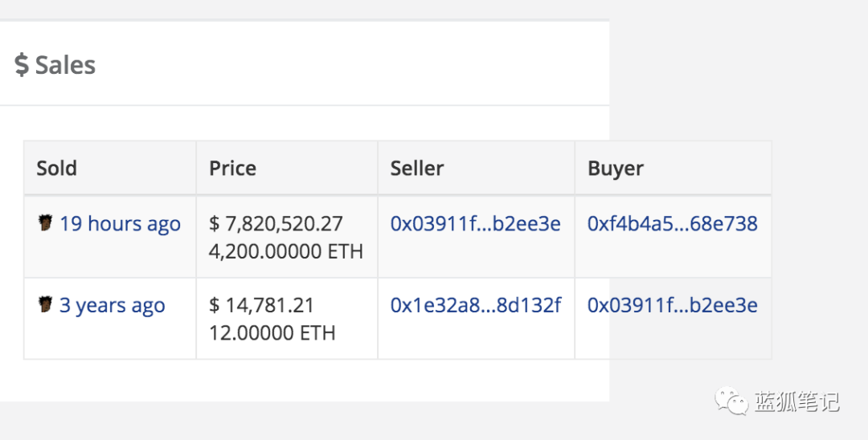
Task: Click the Sold column header
Action: (x=56, y=168)
